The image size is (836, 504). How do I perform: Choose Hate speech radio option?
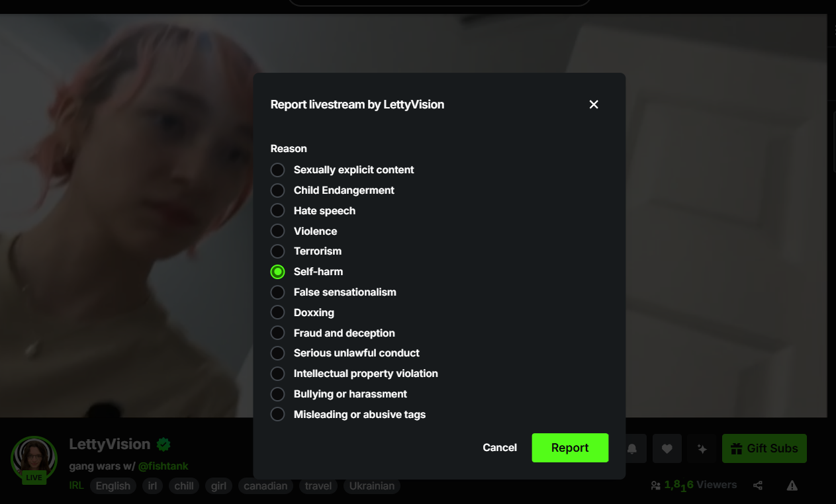coord(277,211)
